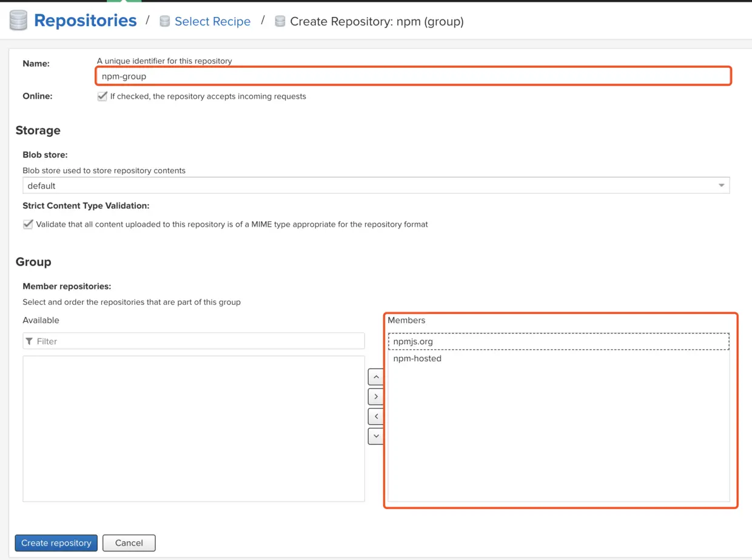752x560 pixels.
Task: Click the Name input field
Action: tap(414, 76)
